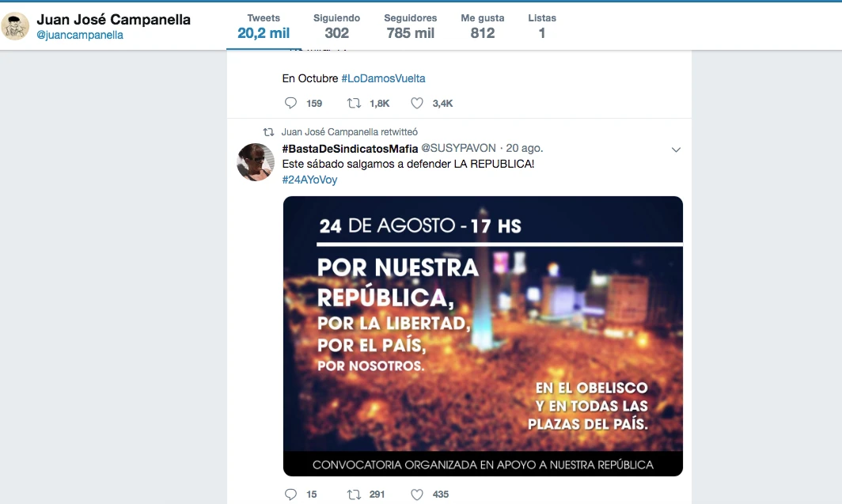Viewport: 842px width, 504px height.
Task: Follow the #LoDamosVuelta hashtag link
Action: coord(383,78)
